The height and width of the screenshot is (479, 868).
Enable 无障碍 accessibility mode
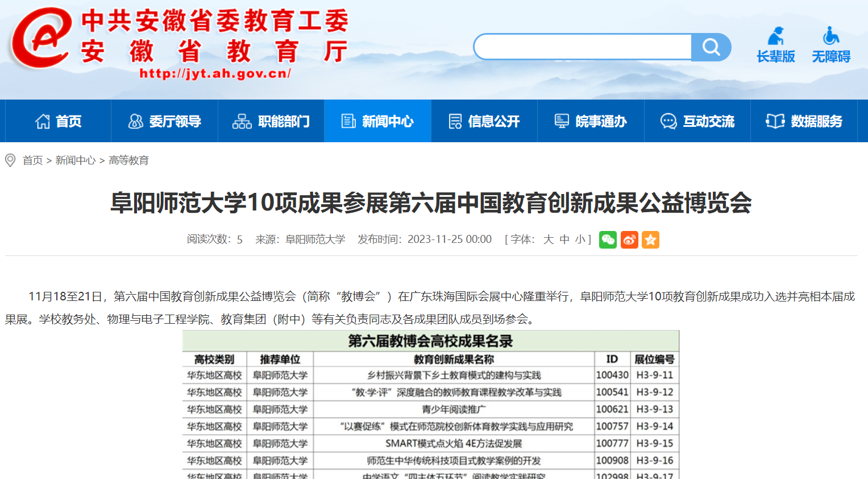tap(830, 46)
